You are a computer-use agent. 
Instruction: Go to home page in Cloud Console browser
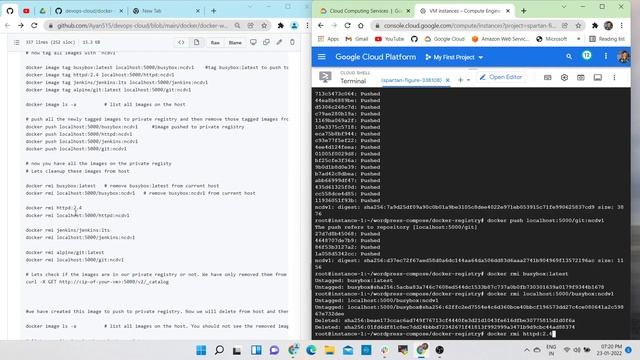tap(361, 25)
